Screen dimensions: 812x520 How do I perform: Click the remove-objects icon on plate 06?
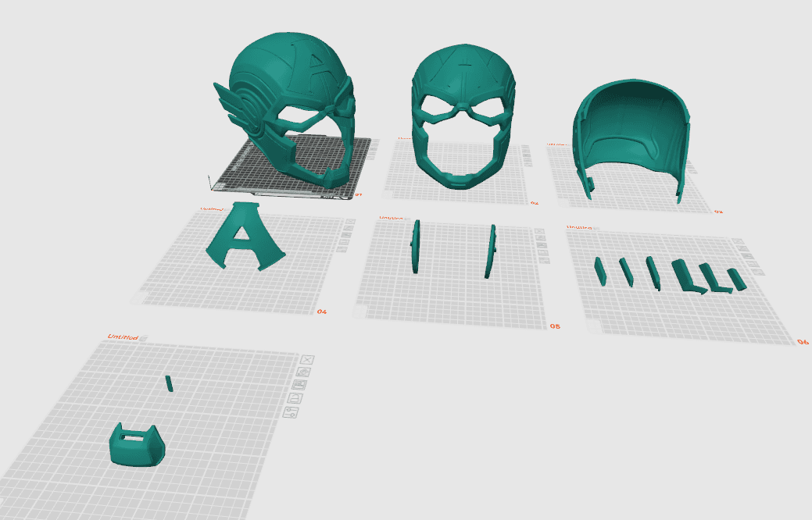click(738, 241)
